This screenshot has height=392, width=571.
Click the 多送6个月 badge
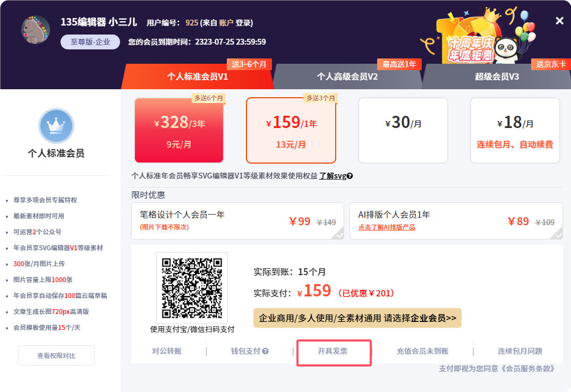point(209,98)
